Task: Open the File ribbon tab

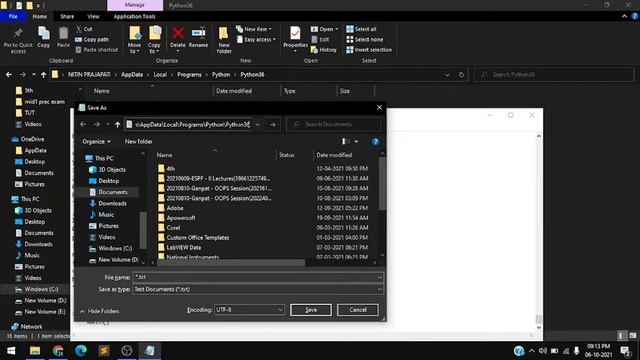Action: pos(13,16)
